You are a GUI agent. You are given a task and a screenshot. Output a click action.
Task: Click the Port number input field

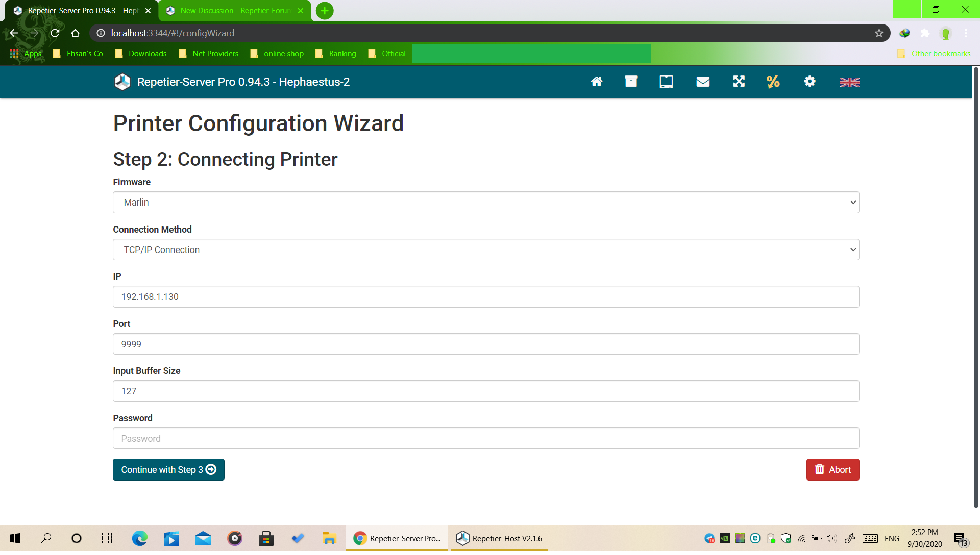[486, 344]
